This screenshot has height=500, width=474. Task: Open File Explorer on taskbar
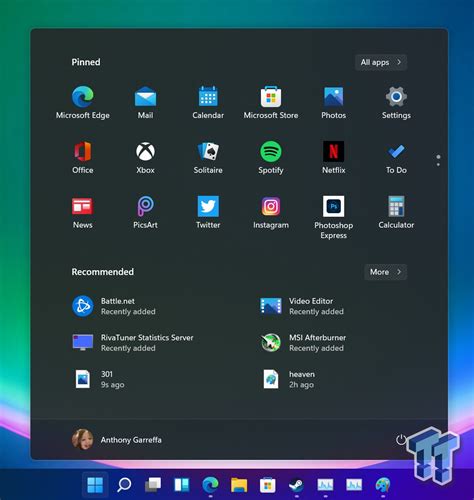(x=239, y=485)
